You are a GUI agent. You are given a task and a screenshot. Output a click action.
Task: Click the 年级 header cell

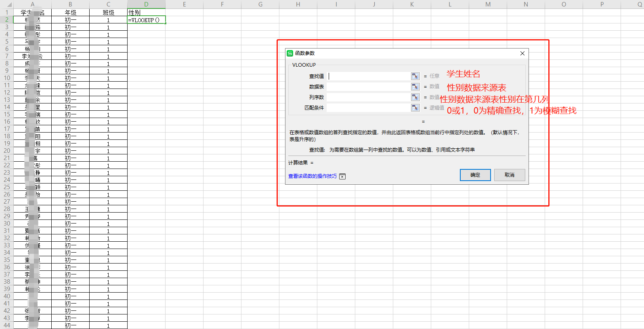tap(70, 13)
